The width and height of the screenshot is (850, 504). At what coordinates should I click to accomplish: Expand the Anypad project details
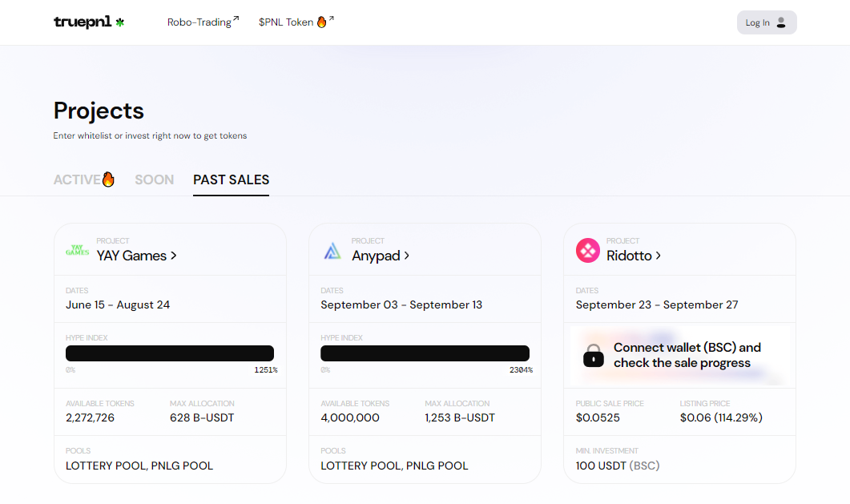pos(381,256)
